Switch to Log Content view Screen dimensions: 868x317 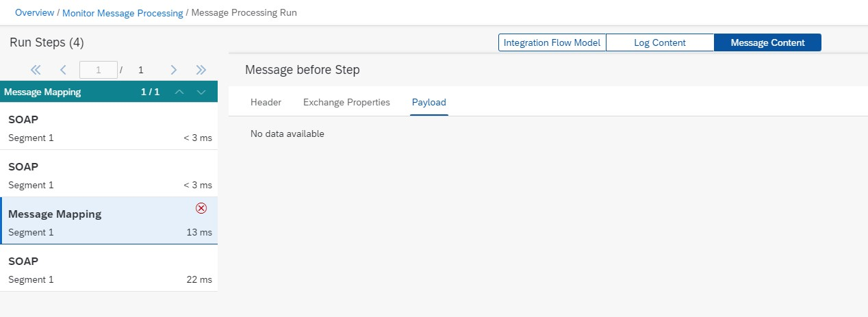pos(660,42)
